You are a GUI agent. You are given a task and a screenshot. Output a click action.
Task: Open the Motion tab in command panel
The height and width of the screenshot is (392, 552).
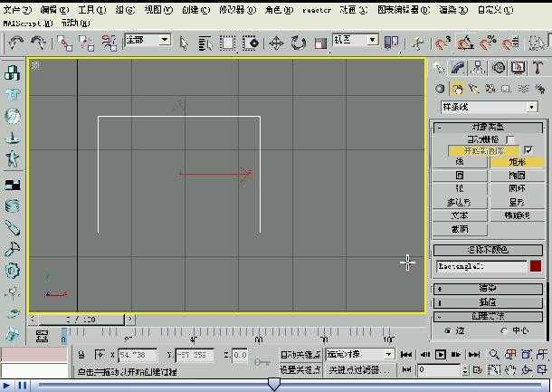click(x=499, y=67)
